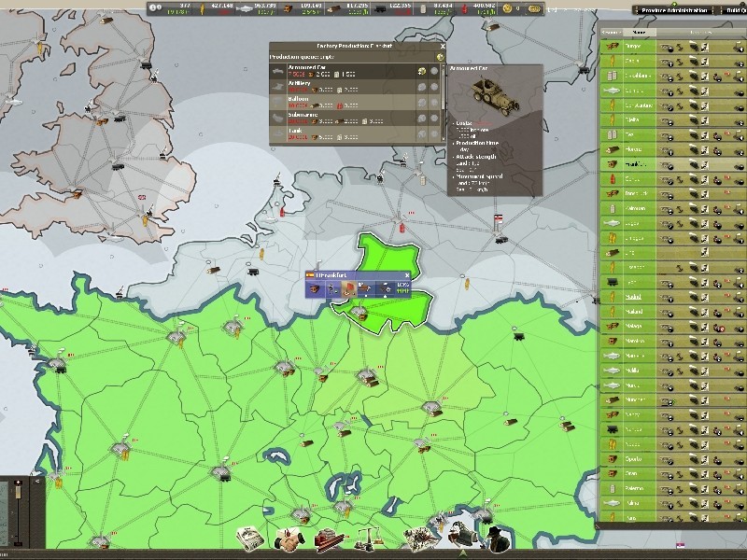Close the Frankfurt province popup
Screen dimensions: 747x560
coord(407,275)
